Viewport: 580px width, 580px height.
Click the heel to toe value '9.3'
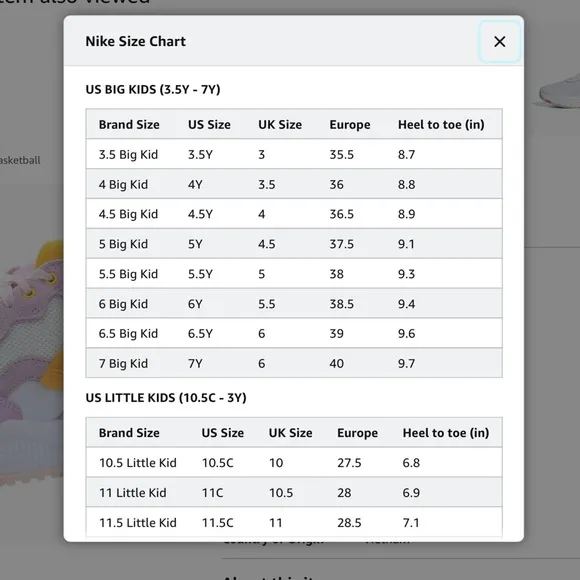tap(406, 274)
